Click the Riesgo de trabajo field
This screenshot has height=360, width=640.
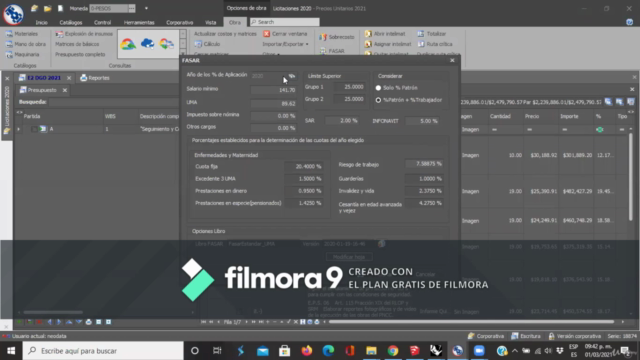pyautogui.click(x=424, y=164)
